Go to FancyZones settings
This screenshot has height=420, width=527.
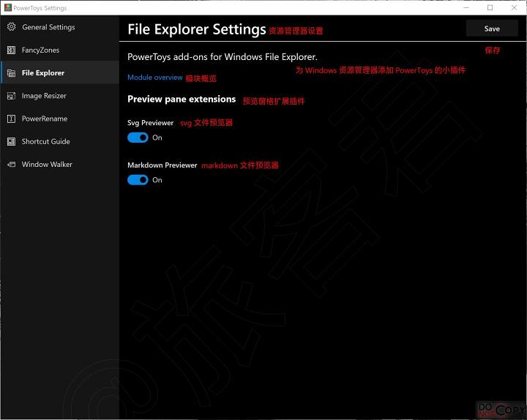tap(60, 50)
